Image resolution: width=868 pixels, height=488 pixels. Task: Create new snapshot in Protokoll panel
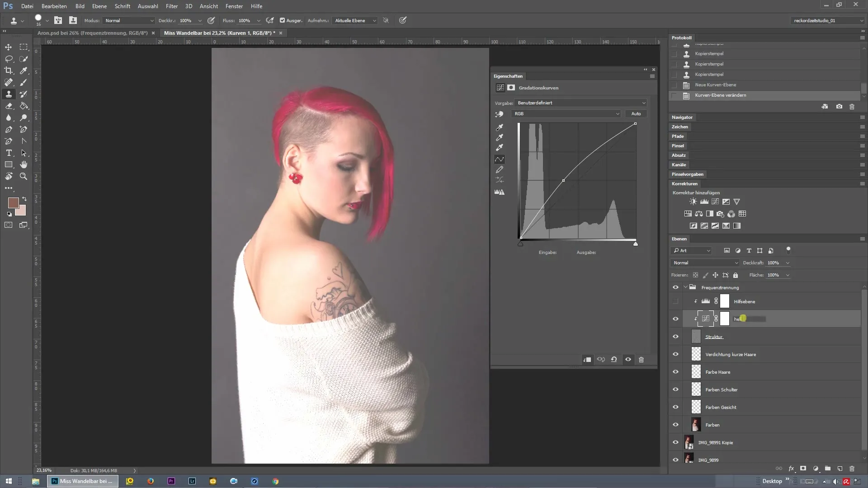pyautogui.click(x=839, y=107)
